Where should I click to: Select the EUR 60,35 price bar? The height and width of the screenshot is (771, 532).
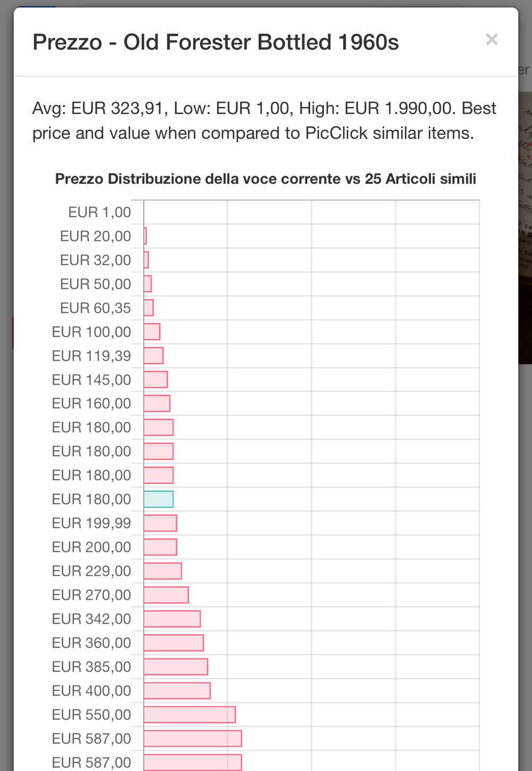coord(149,308)
